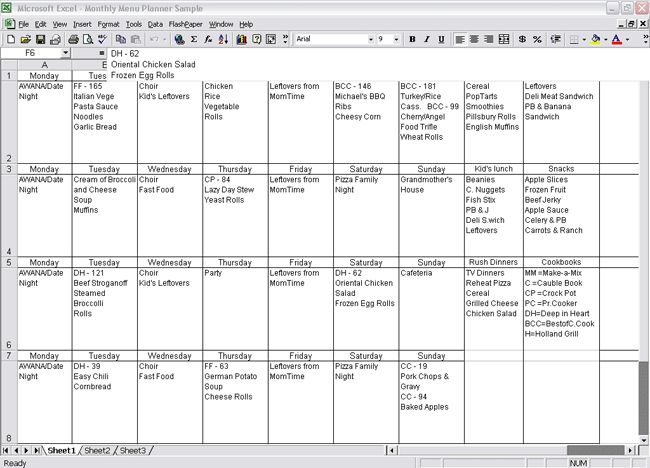Image resolution: width=650 pixels, height=468 pixels.
Task: Click the AutoSum sigma icon
Action: click(x=194, y=39)
